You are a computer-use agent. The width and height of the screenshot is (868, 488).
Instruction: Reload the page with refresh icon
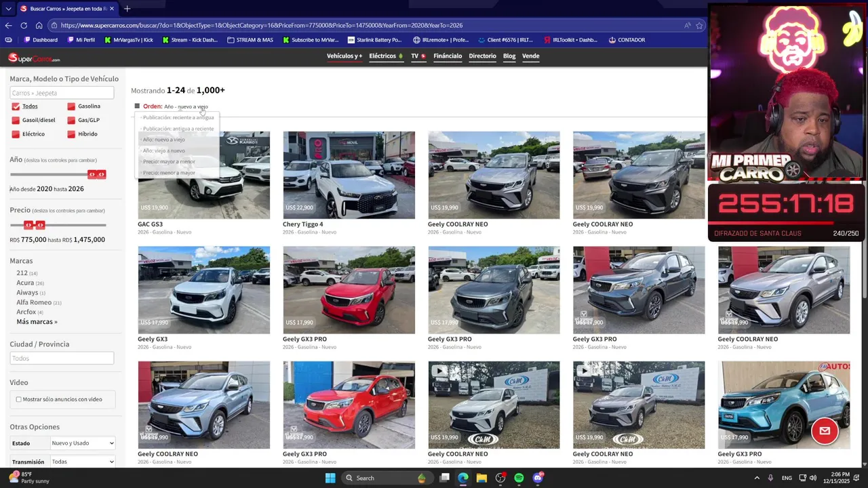tap(24, 25)
